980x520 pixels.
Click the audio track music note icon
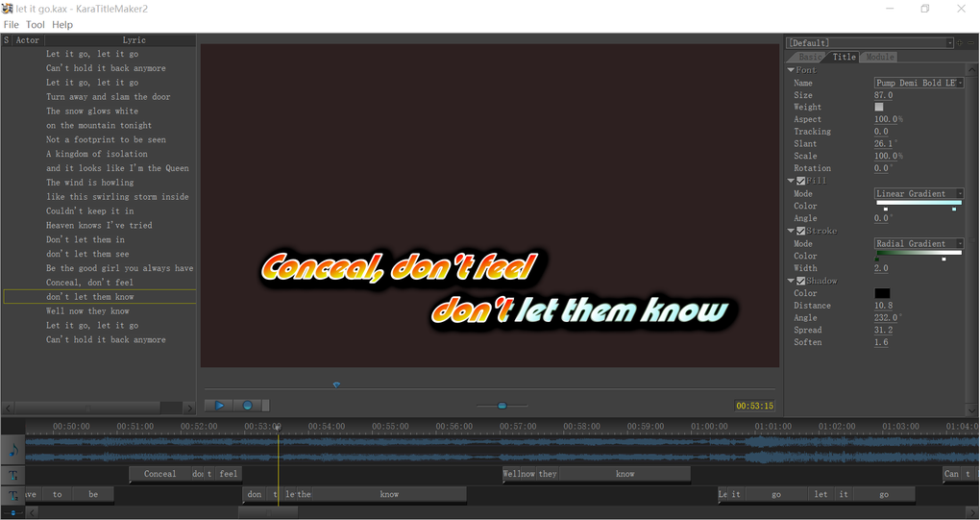(x=13, y=450)
